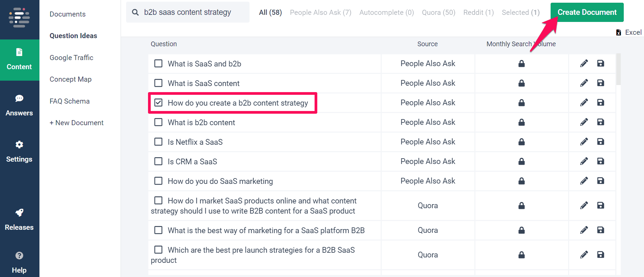Open the Content section in sidebar
644x277 pixels.
coord(19,60)
